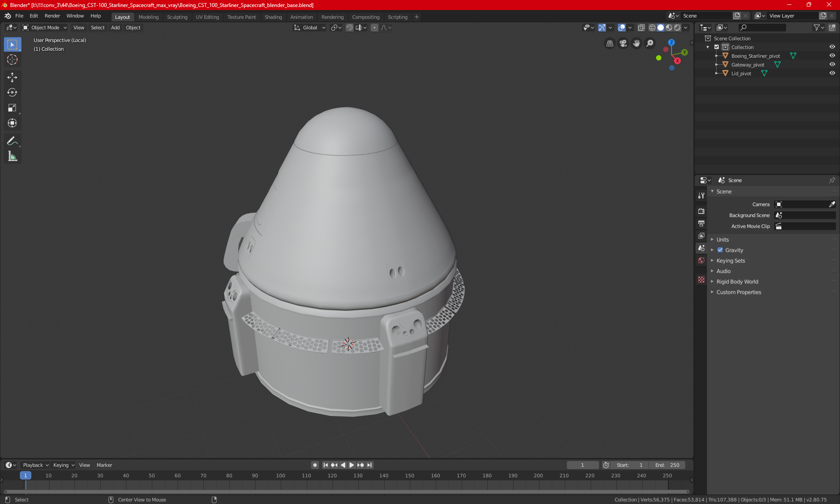Image resolution: width=840 pixels, height=504 pixels.
Task: Activate the 3D Cursor tool
Action: click(x=12, y=60)
